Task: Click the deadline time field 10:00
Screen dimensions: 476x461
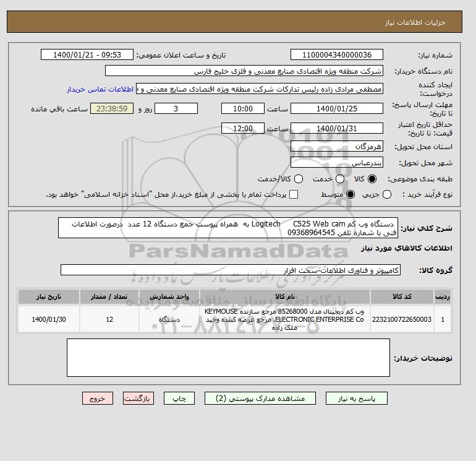Action: (x=243, y=108)
